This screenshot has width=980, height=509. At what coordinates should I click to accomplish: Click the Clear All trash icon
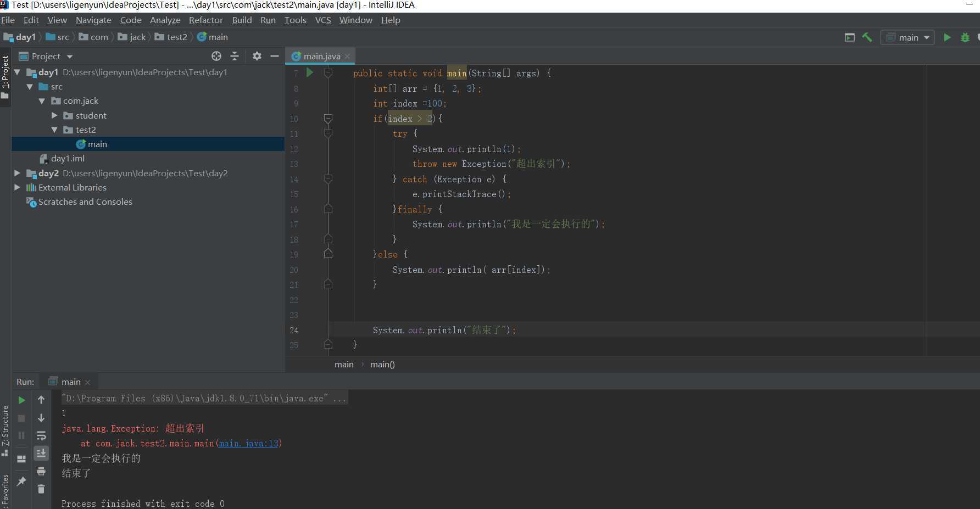(x=41, y=489)
